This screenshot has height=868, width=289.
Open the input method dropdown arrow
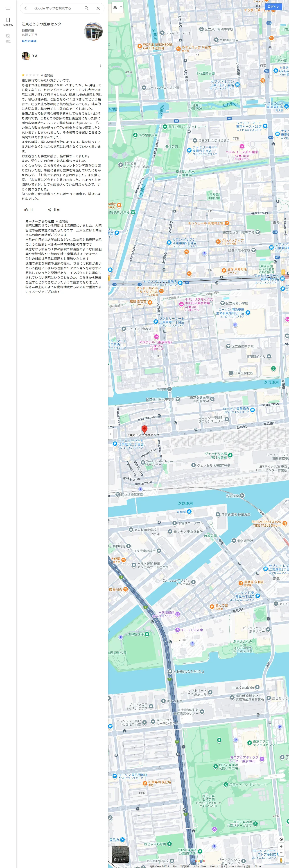(121, 7)
